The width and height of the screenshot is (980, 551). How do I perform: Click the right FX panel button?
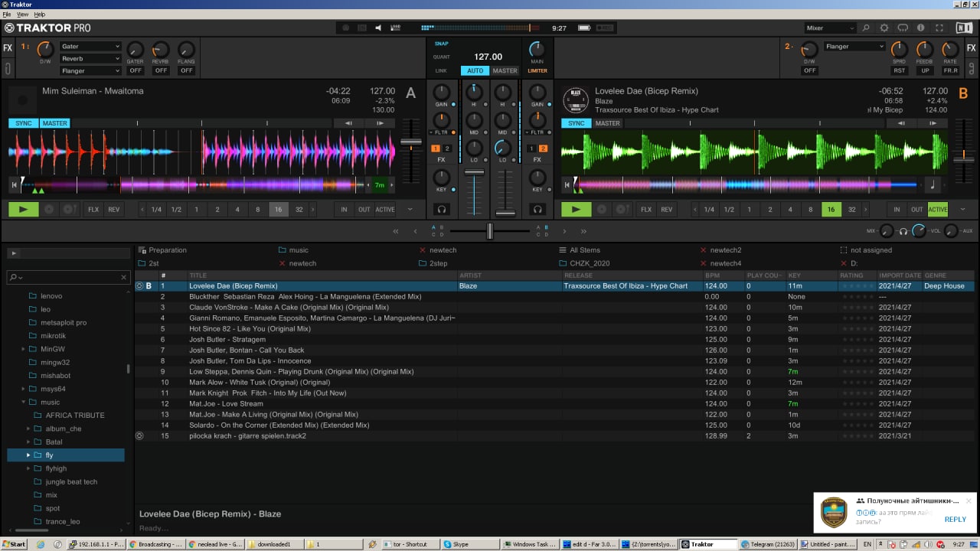coord(972,47)
